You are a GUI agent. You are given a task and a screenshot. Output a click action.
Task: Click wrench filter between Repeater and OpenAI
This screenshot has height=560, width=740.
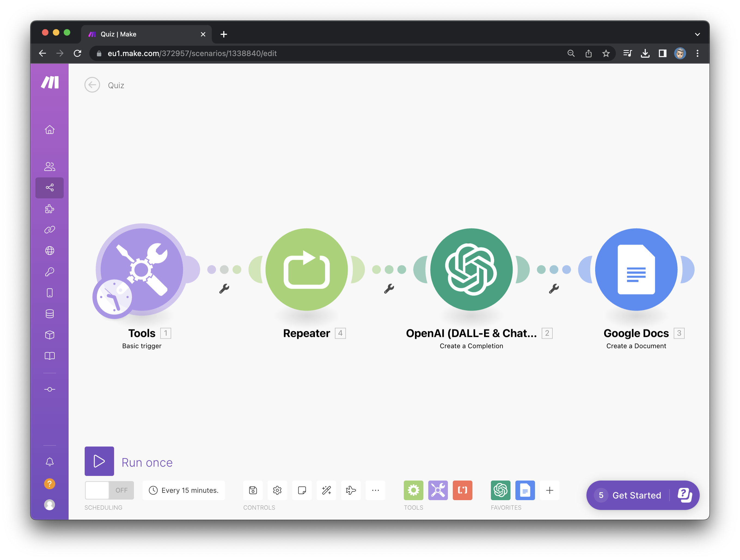click(x=389, y=288)
